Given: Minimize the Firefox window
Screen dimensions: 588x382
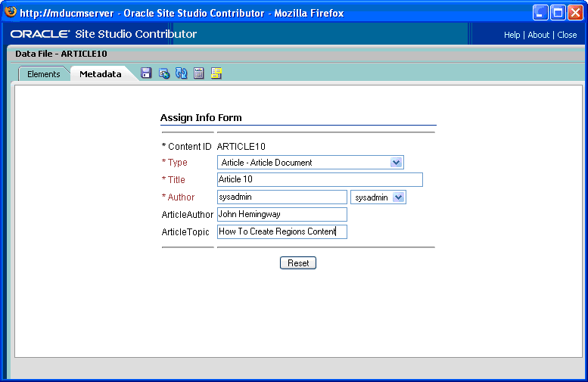Looking at the screenshot, I should [x=540, y=12].
